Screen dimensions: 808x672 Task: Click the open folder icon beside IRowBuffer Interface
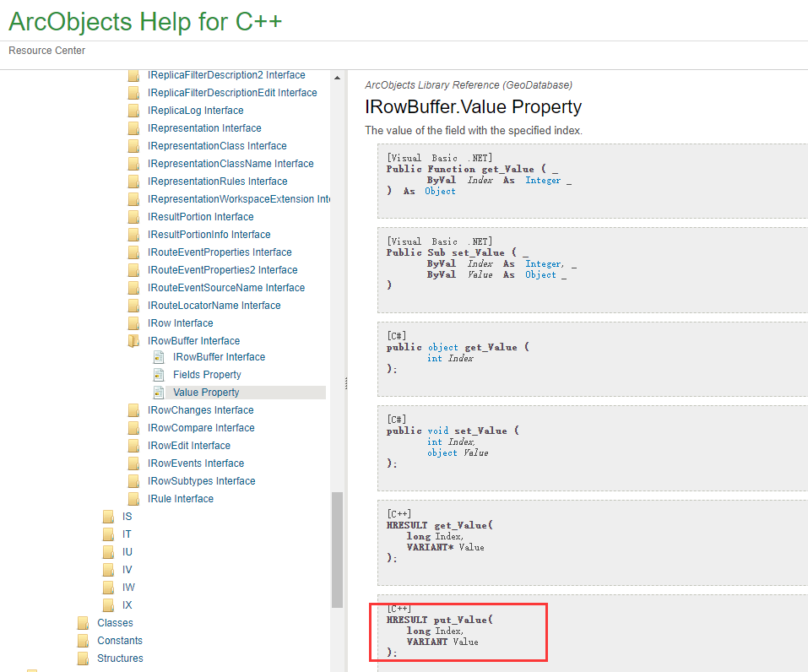(134, 340)
